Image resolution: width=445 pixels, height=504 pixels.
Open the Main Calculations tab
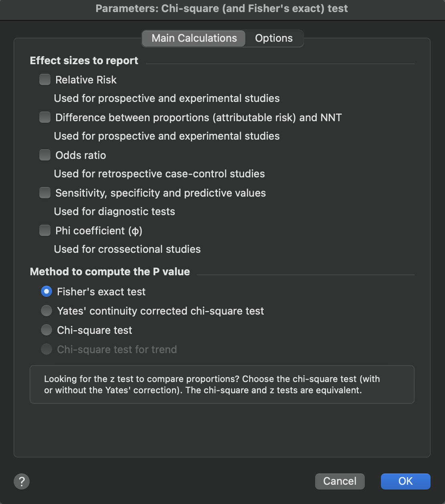[194, 39]
